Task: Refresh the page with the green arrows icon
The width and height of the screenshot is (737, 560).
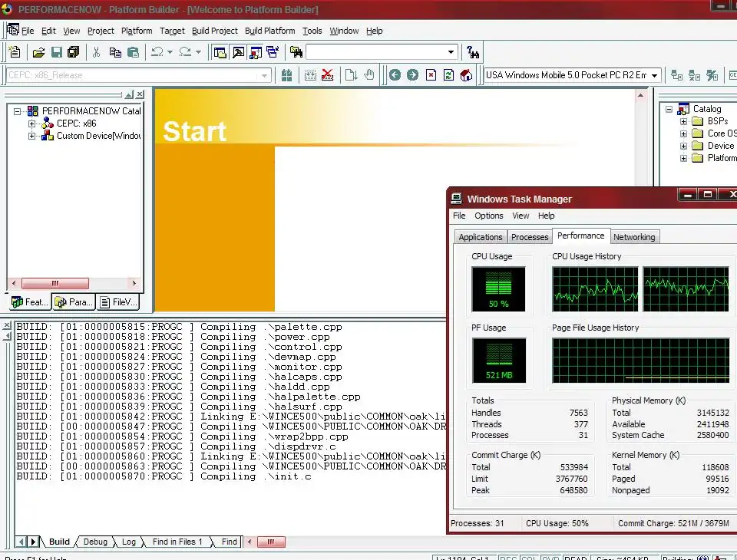Action: click(x=448, y=75)
